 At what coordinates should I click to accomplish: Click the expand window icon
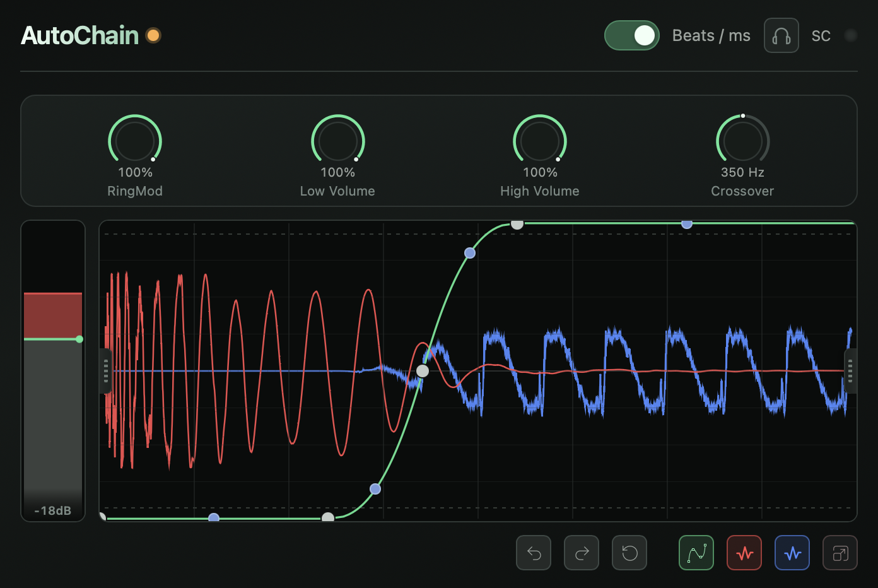coord(840,553)
